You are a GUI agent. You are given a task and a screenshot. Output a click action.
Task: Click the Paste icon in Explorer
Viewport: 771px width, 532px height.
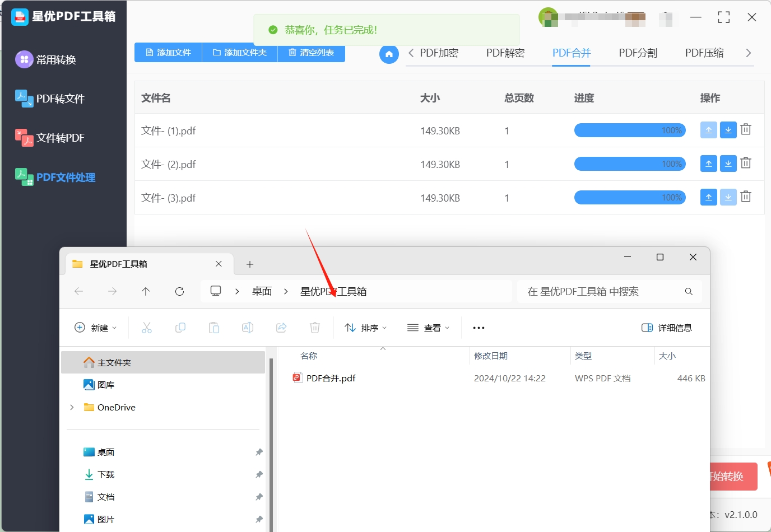tap(214, 328)
